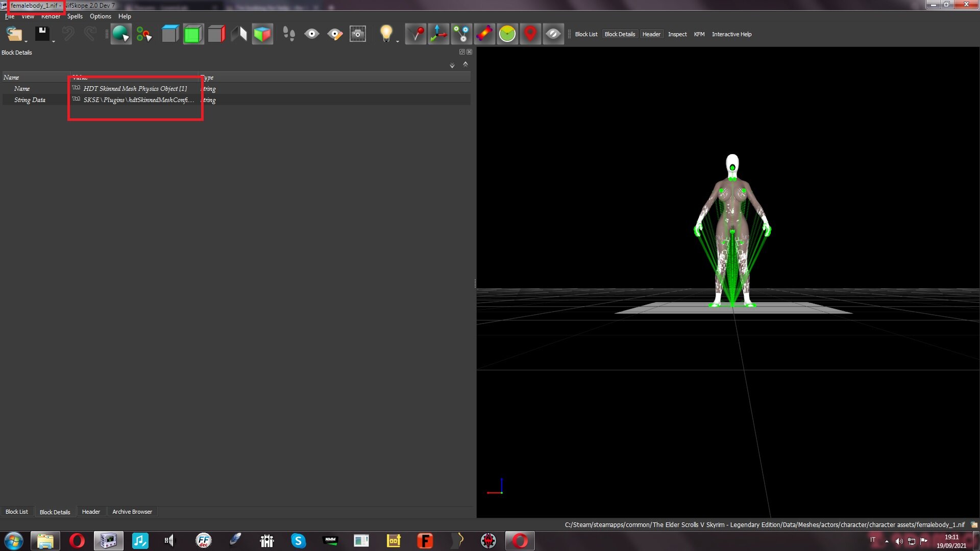Screen dimensions: 980x551
Task: Click the volume speaker tray icon
Action: [899, 541]
